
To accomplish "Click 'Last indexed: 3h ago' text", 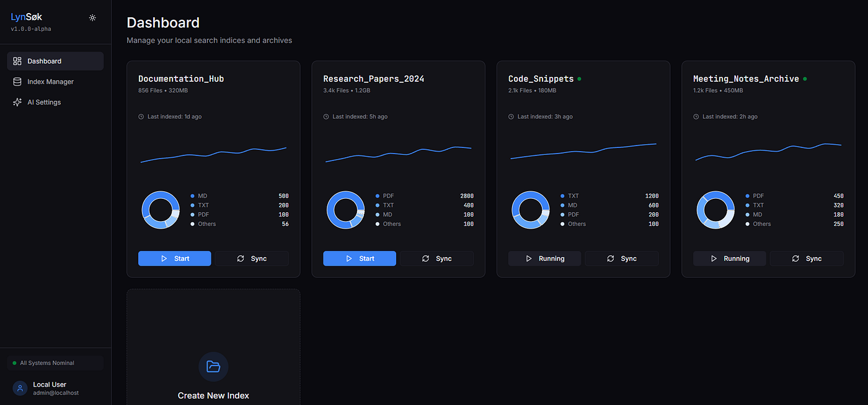I will pyautogui.click(x=545, y=116).
